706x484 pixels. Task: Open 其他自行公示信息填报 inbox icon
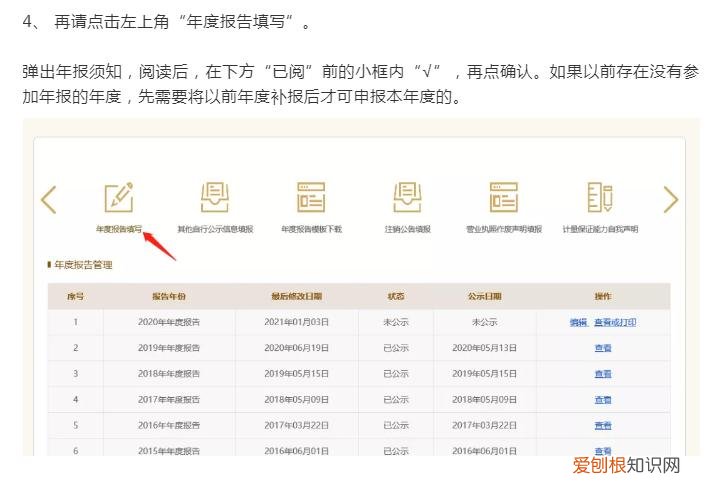pos(215,197)
